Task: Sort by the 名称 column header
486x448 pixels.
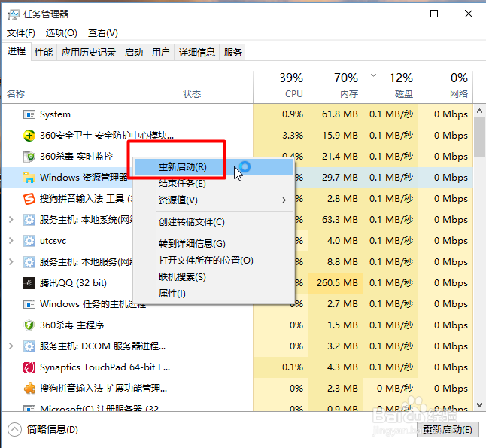Action: (x=90, y=87)
